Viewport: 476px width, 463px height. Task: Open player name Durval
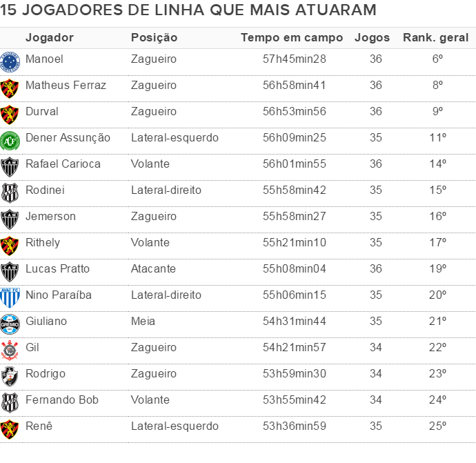coord(42,112)
